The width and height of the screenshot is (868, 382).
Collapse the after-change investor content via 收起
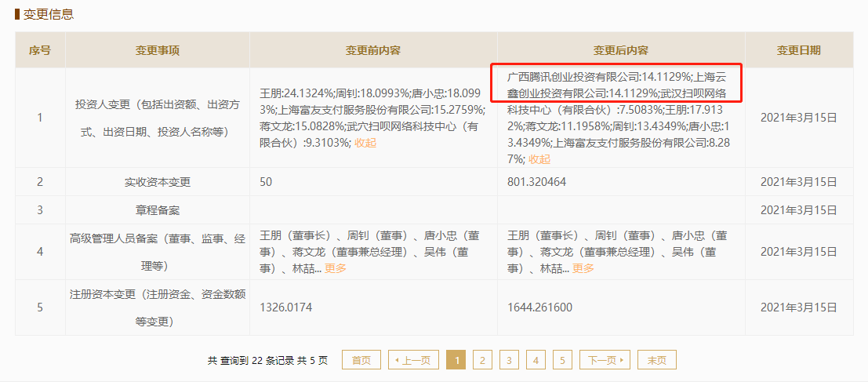click(539, 158)
